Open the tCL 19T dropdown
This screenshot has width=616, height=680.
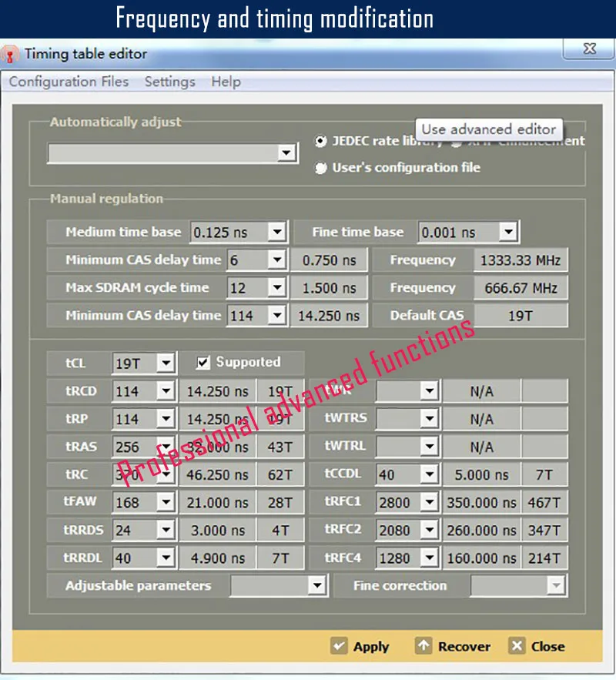click(165, 363)
